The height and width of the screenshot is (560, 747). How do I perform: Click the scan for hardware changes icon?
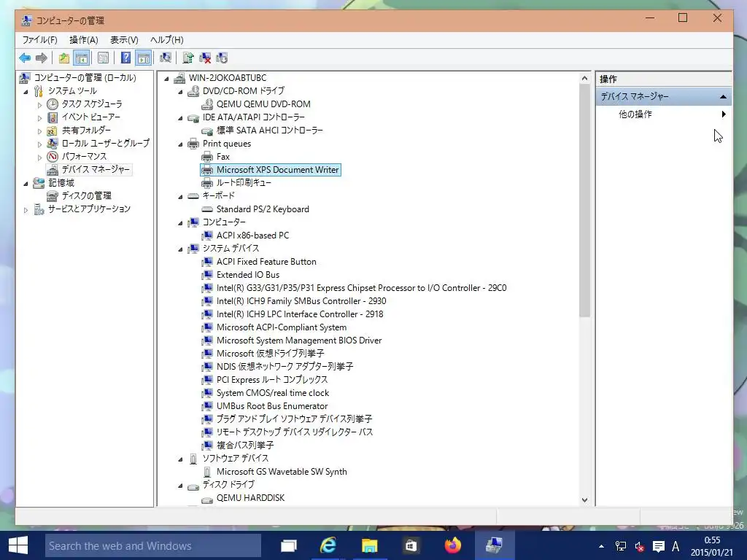coord(166,58)
